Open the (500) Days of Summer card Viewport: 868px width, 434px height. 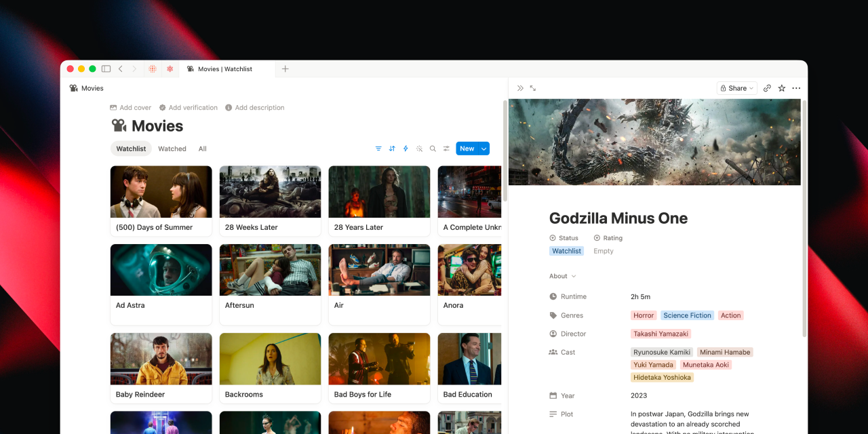[161, 201]
